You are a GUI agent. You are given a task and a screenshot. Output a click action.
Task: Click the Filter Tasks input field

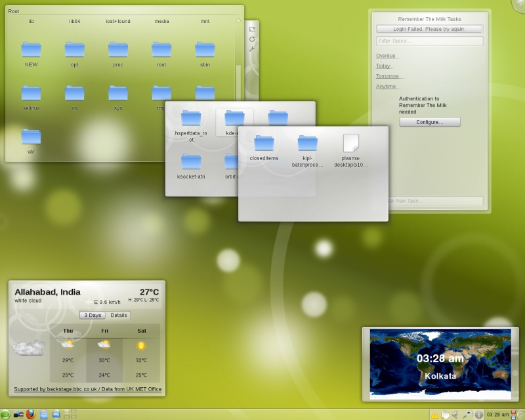pyautogui.click(x=430, y=41)
